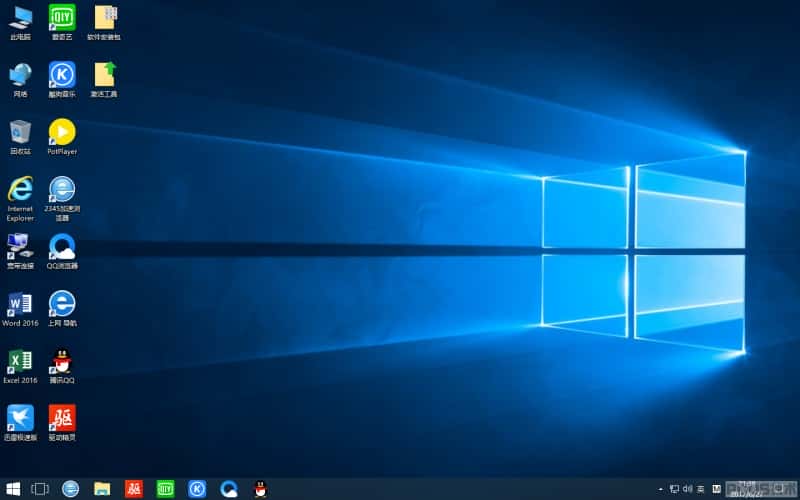Image resolution: width=800 pixels, height=500 pixels.
Task: Click the M input method tray icon
Action: coord(716,489)
